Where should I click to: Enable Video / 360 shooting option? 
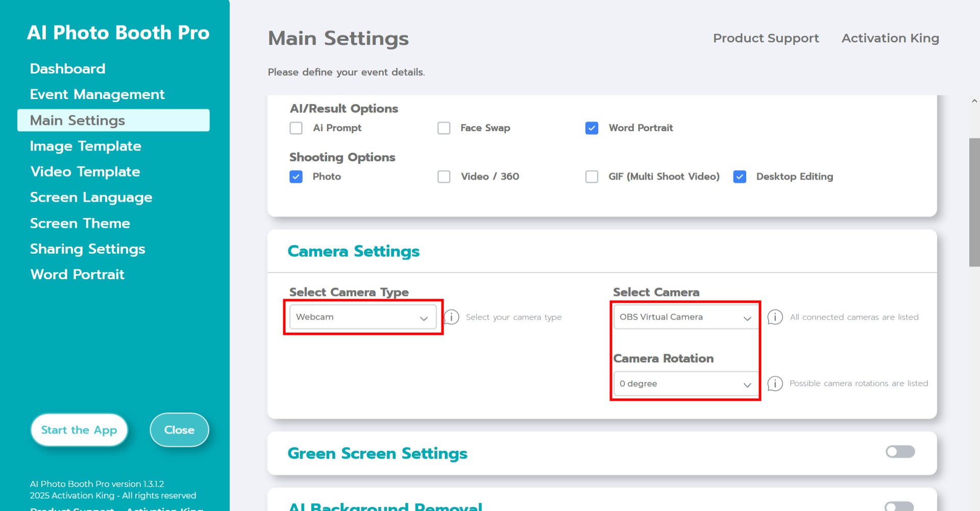(x=444, y=177)
